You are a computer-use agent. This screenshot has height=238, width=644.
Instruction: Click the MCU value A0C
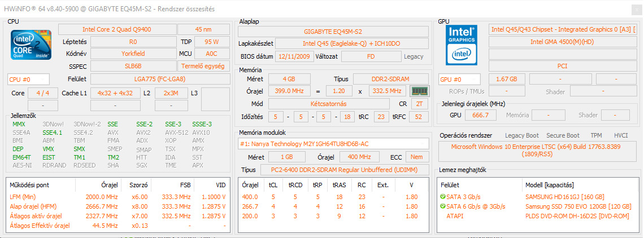pos(211,54)
